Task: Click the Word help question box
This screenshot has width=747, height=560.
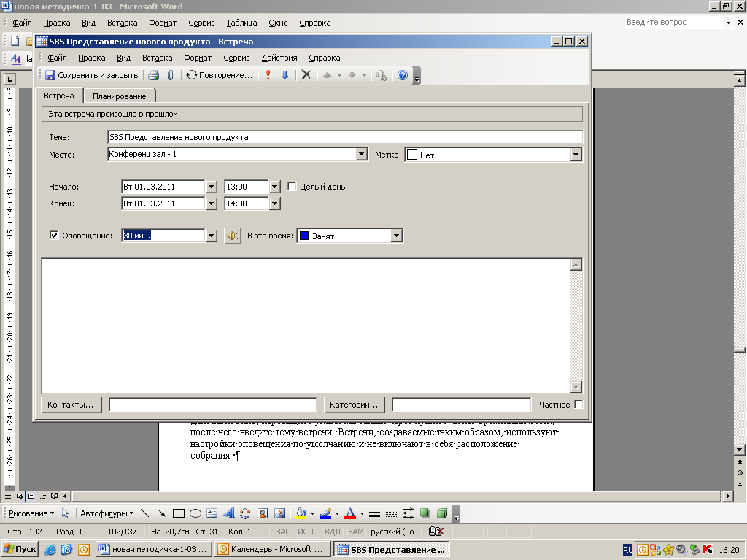Action: (x=675, y=22)
